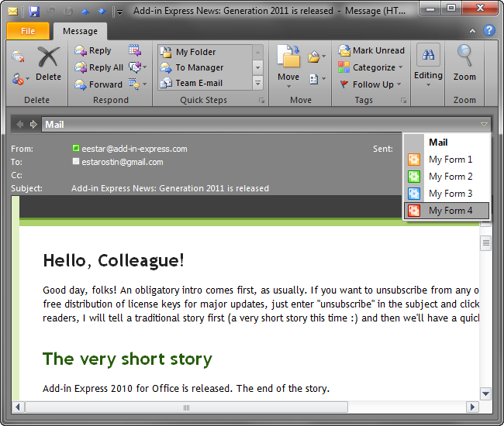Choose My Form 2 from the list

click(x=447, y=177)
